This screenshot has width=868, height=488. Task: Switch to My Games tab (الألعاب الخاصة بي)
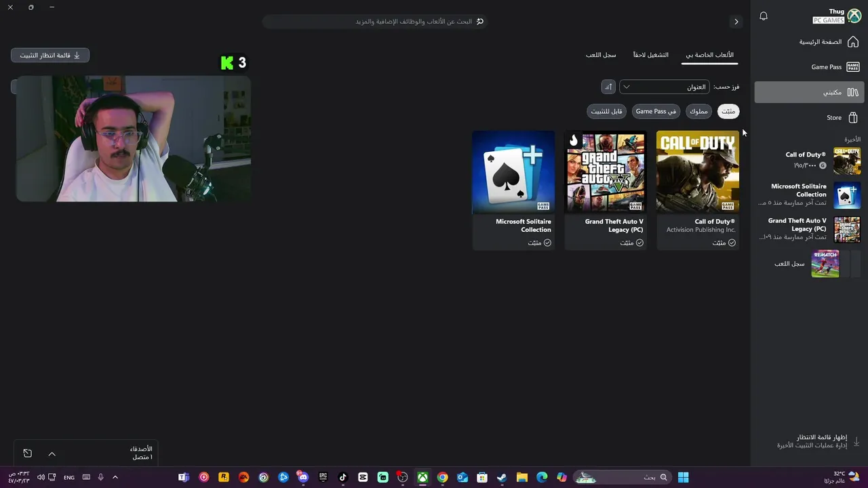click(x=709, y=55)
